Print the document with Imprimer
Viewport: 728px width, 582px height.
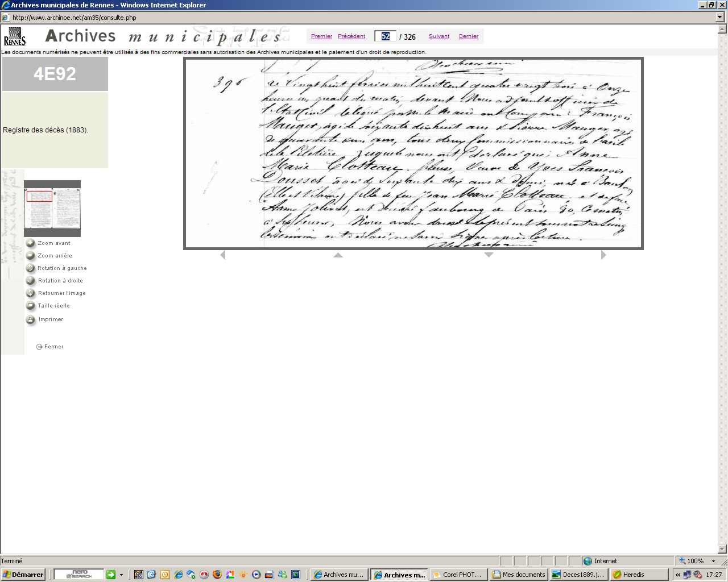(x=31, y=320)
